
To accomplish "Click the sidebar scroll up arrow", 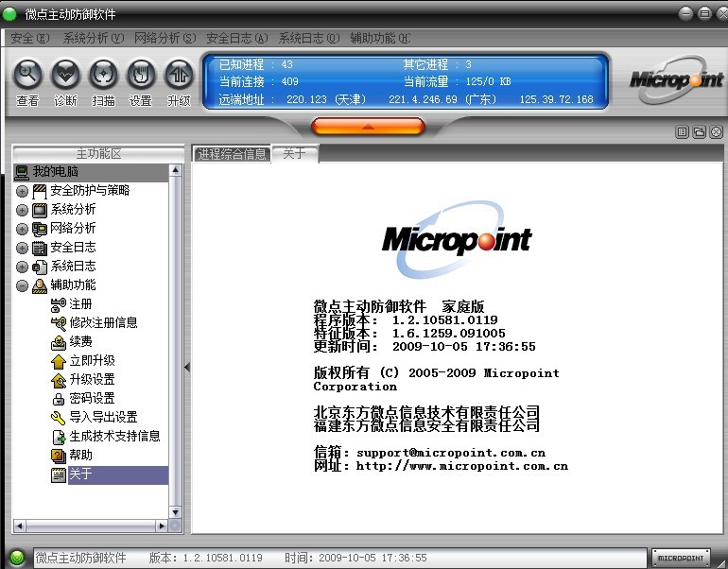I will (176, 170).
